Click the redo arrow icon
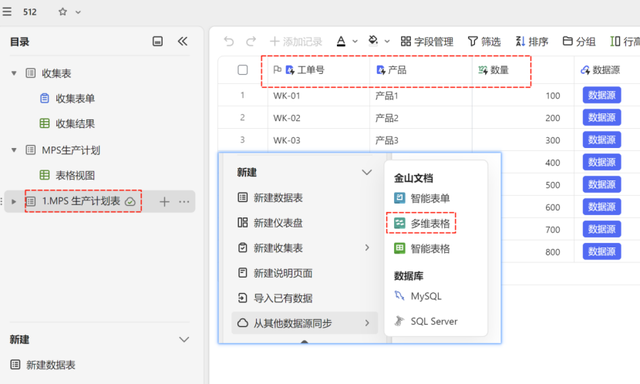The width and height of the screenshot is (640, 384). click(251, 41)
